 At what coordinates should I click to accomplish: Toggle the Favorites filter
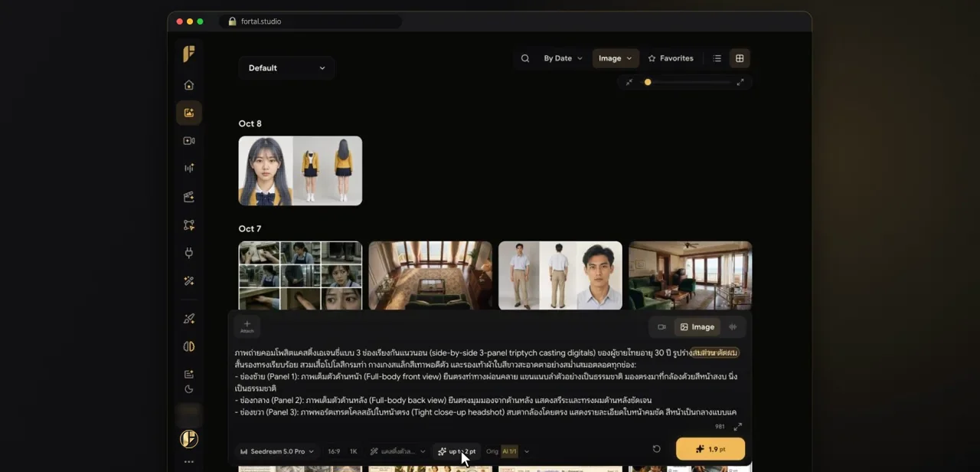pos(671,58)
